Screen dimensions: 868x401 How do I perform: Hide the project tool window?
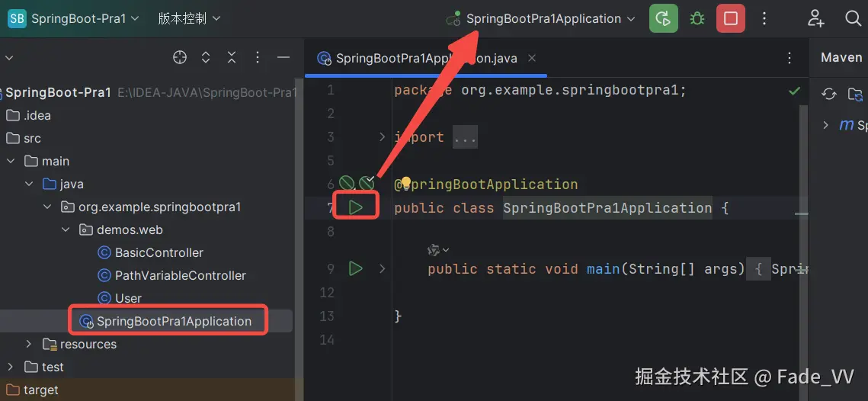(x=283, y=57)
